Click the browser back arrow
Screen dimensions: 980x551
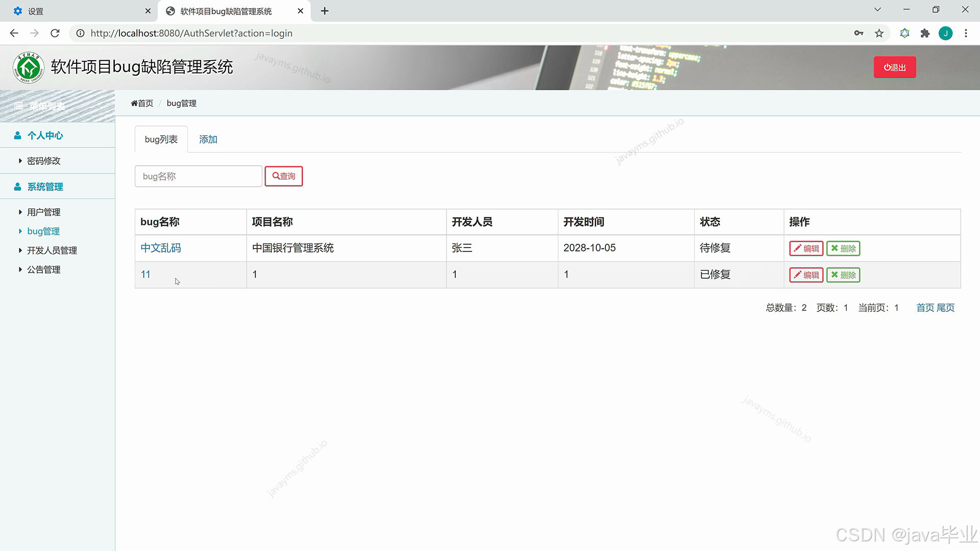[14, 33]
